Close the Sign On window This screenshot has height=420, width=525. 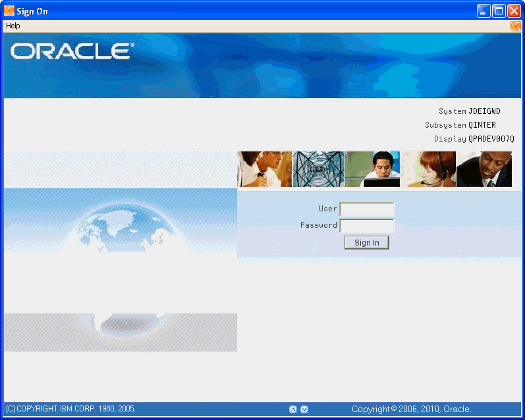point(514,11)
